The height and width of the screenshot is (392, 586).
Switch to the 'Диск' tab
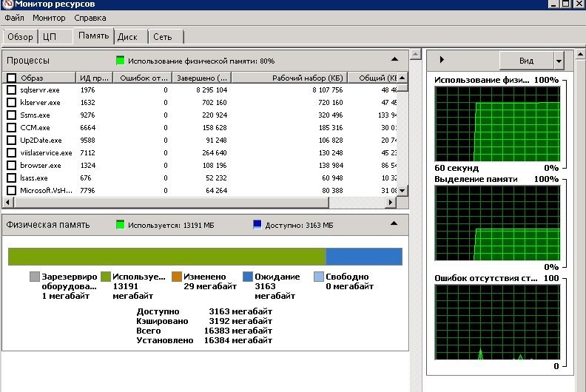127,36
